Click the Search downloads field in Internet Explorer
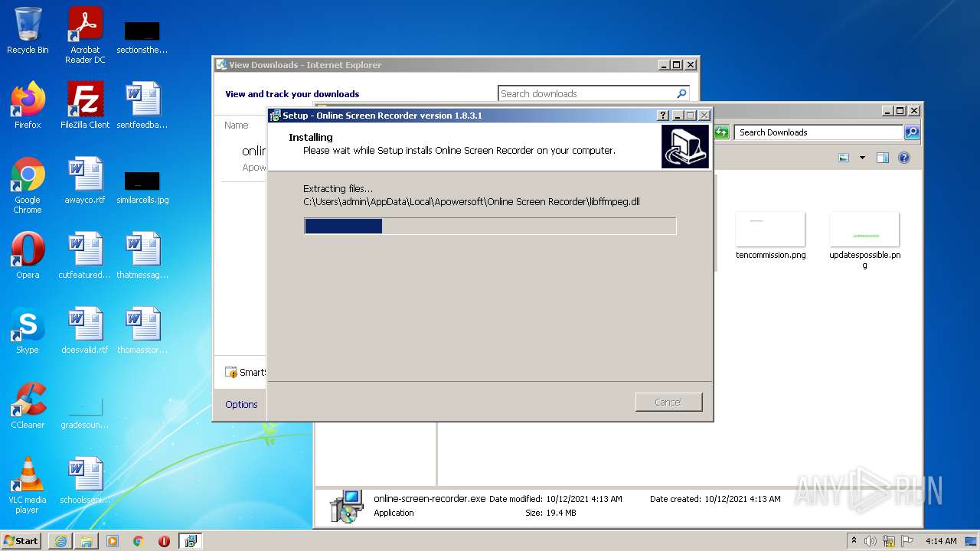The width and height of the screenshot is (980, 551). (x=586, y=93)
